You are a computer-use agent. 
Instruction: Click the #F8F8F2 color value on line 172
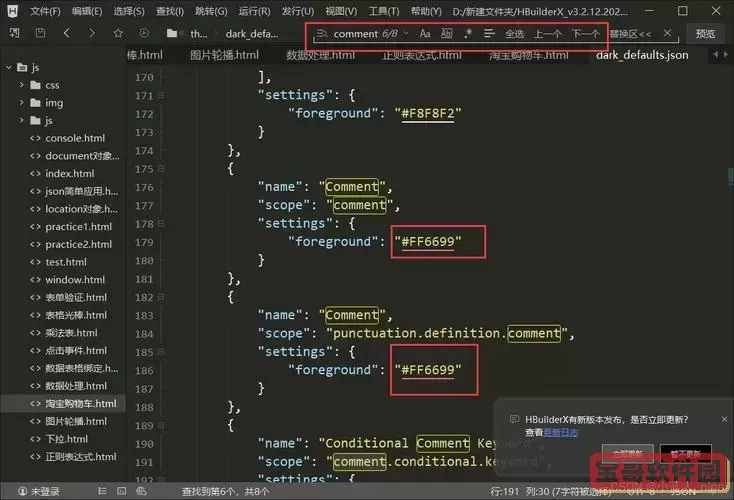click(428, 113)
